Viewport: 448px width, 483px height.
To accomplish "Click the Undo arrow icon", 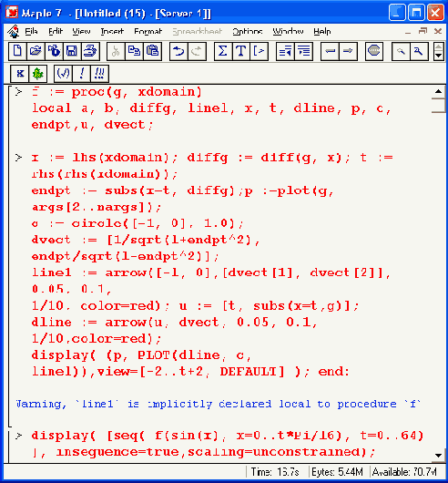I will coord(178,51).
